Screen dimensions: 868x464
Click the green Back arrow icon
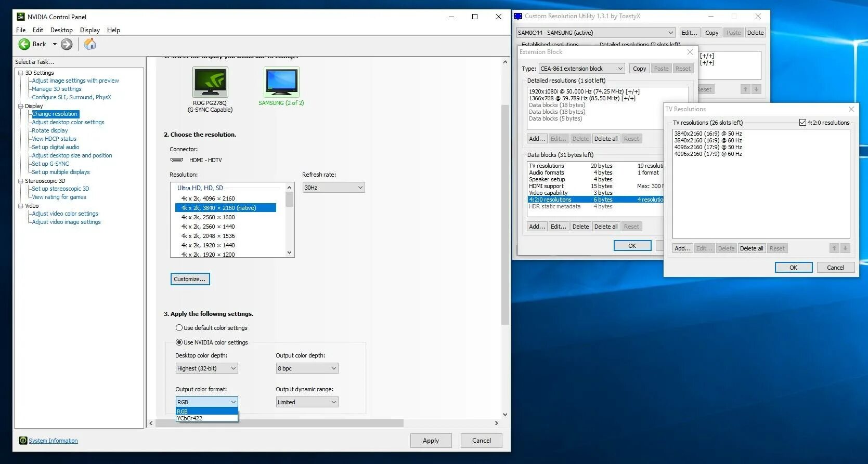[24, 44]
